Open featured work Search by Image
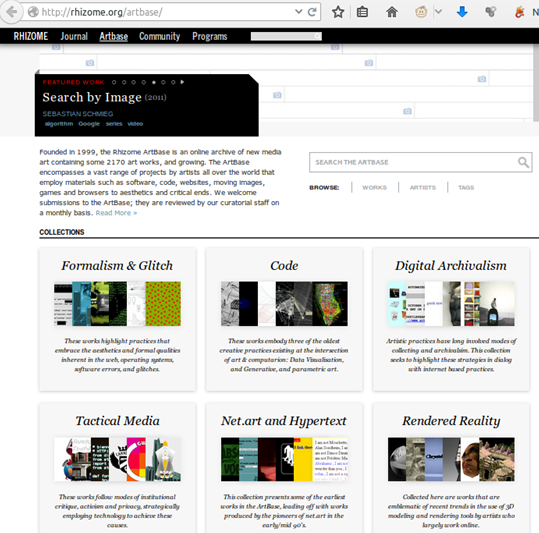 coord(92,97)
